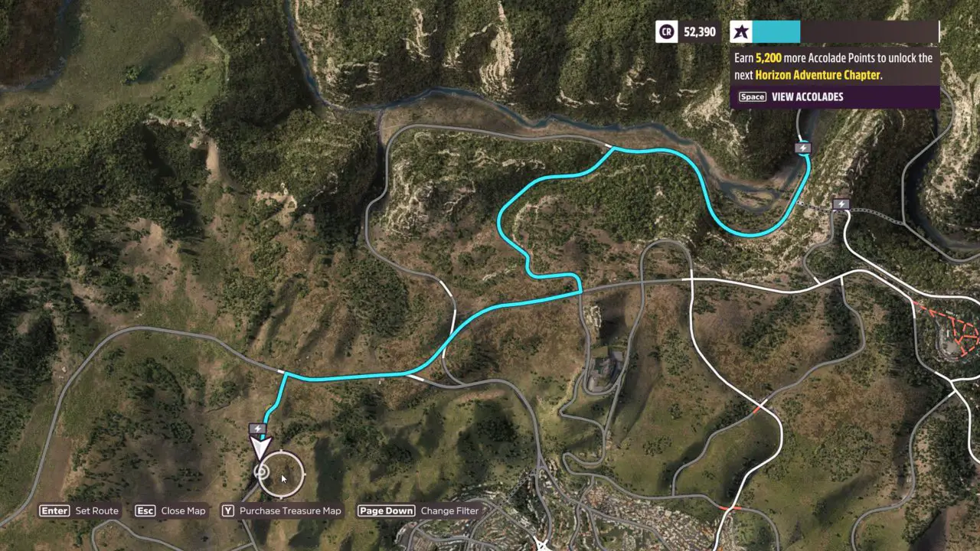Screen dimensions: 980x551
Task: Select the lightning marker at the route's end
Action: (802, 148)
